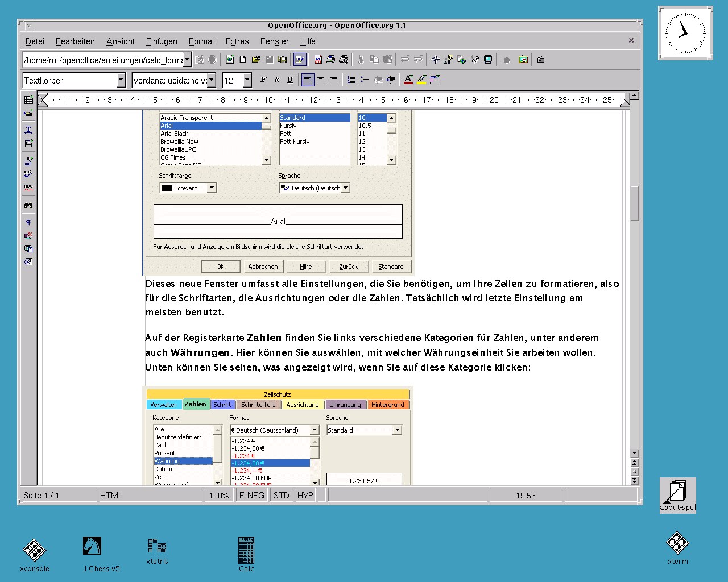
Task: Open the font size dropdown showing 12
Action: (247, 80)
